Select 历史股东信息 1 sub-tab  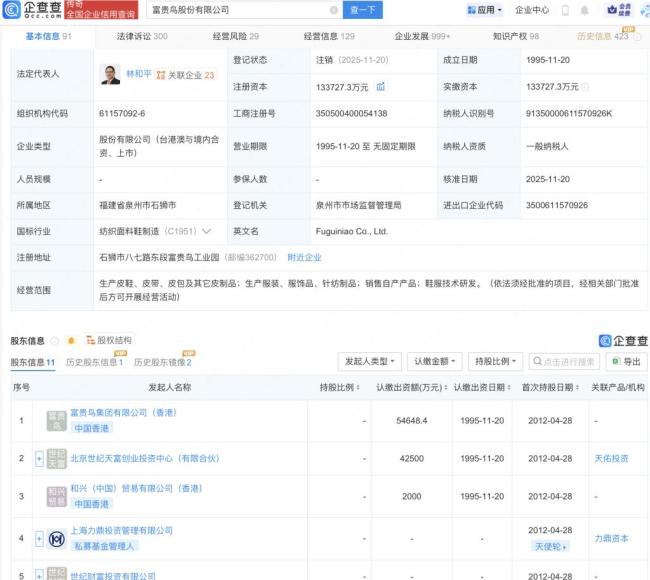pos(95,362)
